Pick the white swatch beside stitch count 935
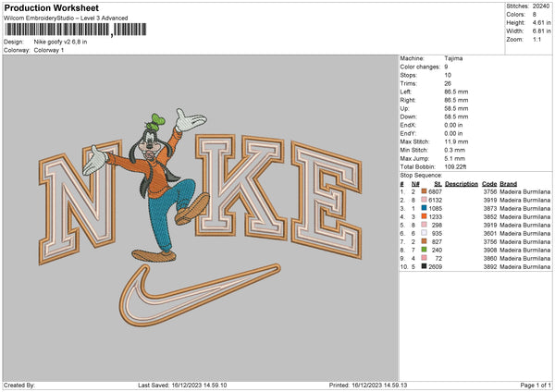Viewport: 555px width, 392px height. [424, 233]
